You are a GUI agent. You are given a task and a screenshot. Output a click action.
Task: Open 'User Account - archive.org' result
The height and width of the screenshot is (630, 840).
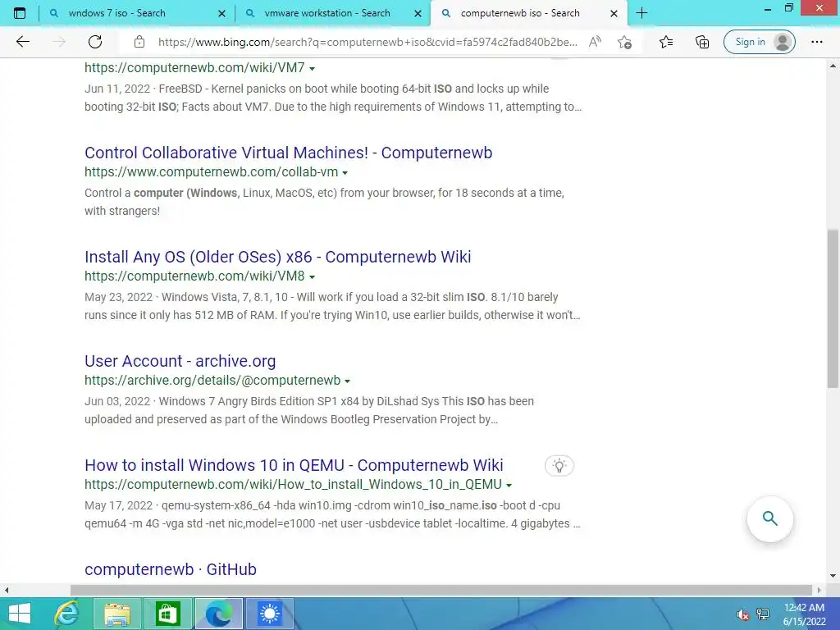[180, 361]
